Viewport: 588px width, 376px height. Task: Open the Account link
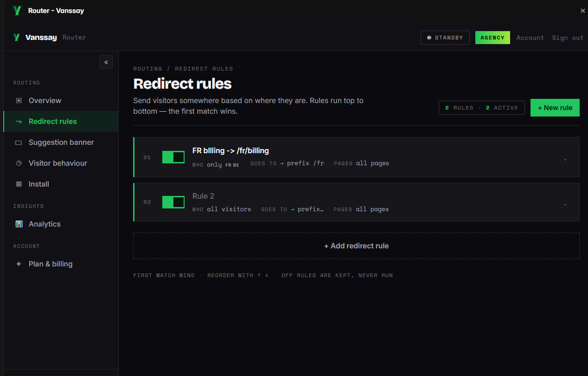[x=530, y=38]
